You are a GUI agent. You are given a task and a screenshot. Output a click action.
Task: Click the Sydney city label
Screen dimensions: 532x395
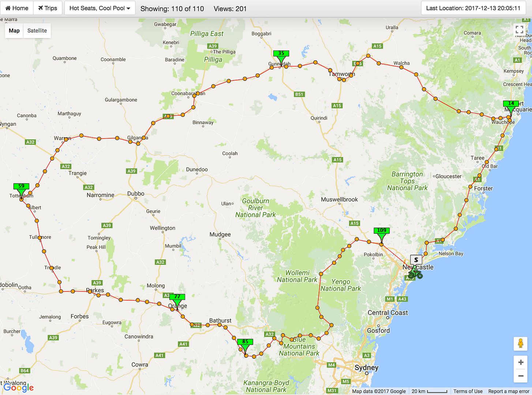pyautogui.click(x=366, y=368)
